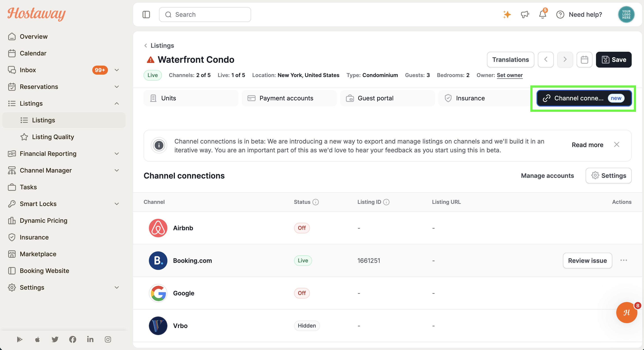Switch to the Units tab
This screenshot has width=644, height=350.
[x=191, y=98]
